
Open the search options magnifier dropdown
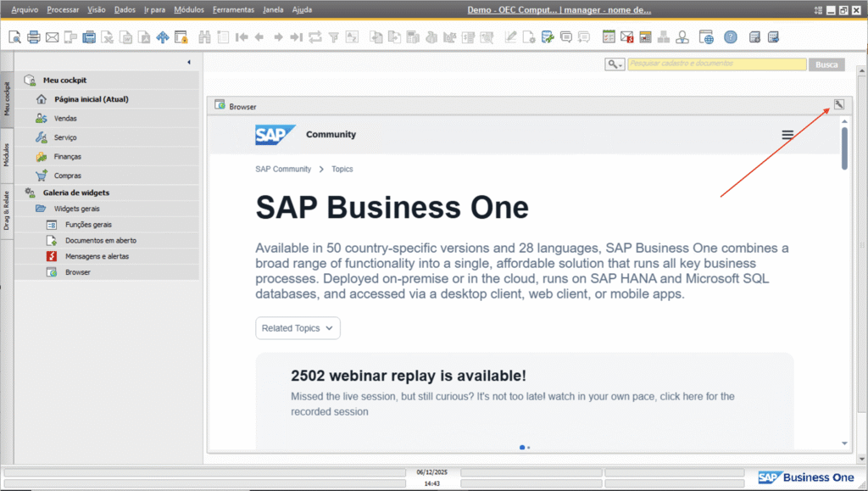(615, 64)
